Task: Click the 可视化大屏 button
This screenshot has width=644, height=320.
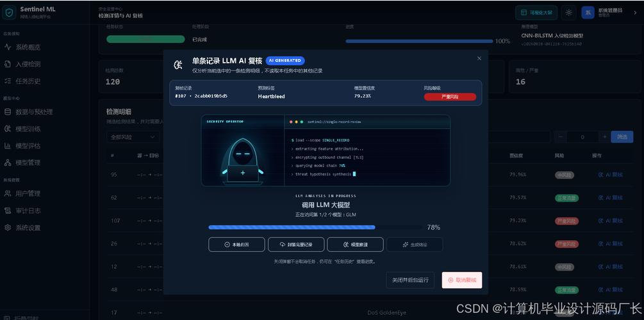Action: [536, 13]
